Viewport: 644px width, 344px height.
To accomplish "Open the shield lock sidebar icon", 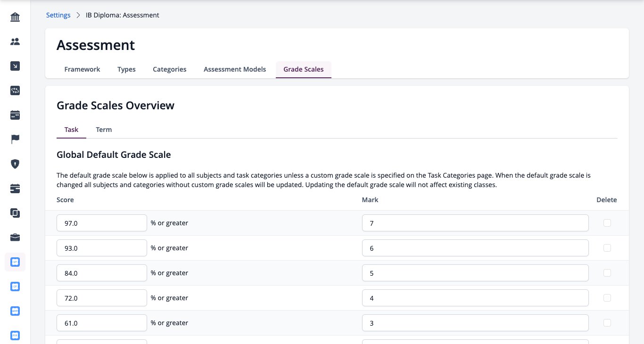I will pos(15,164).
